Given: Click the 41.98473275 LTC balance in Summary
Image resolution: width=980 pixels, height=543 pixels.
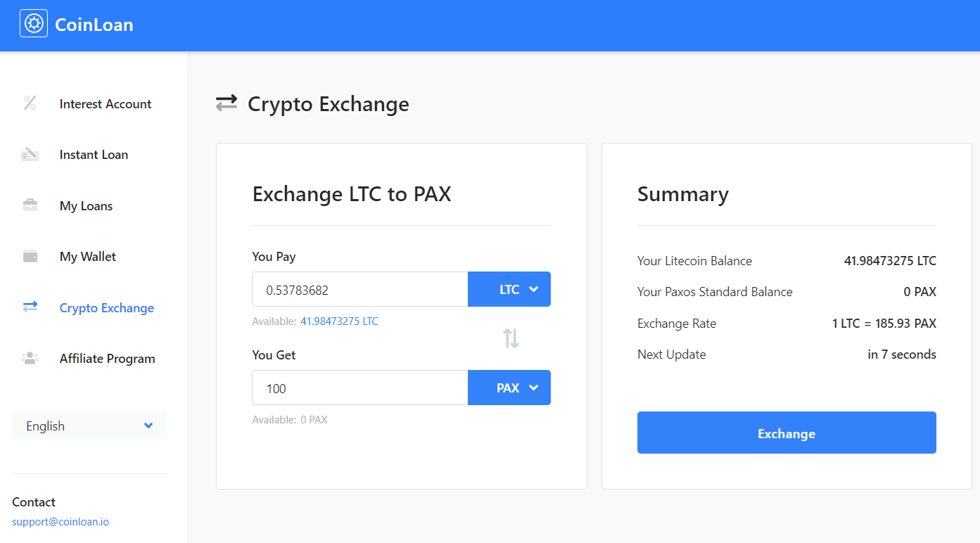Looking at the screenshot, I should [890, 261].
